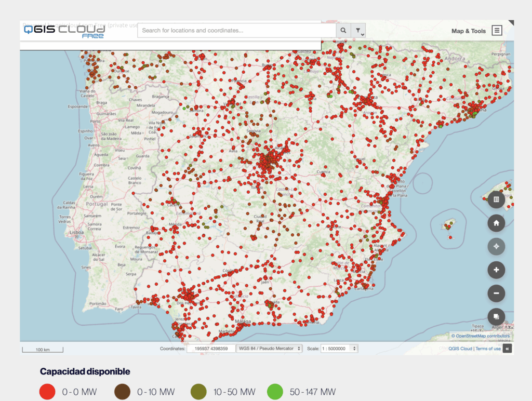532x401 pixels.
Task: Click the coordinates value field
Action: click(x=211, y=349)
